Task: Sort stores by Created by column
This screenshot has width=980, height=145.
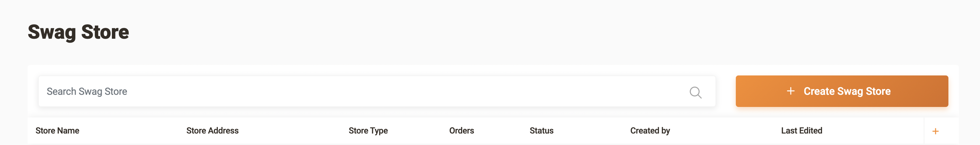Action: 650,131
